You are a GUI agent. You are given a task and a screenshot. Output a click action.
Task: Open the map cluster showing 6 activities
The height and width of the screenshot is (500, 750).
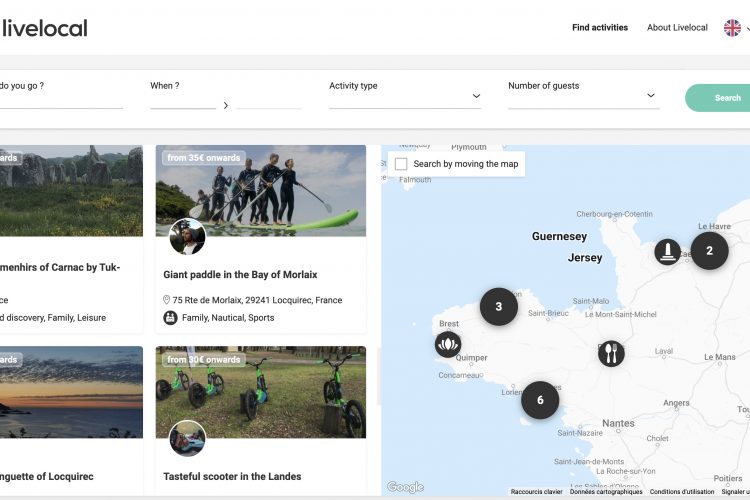tap(540, 400)
